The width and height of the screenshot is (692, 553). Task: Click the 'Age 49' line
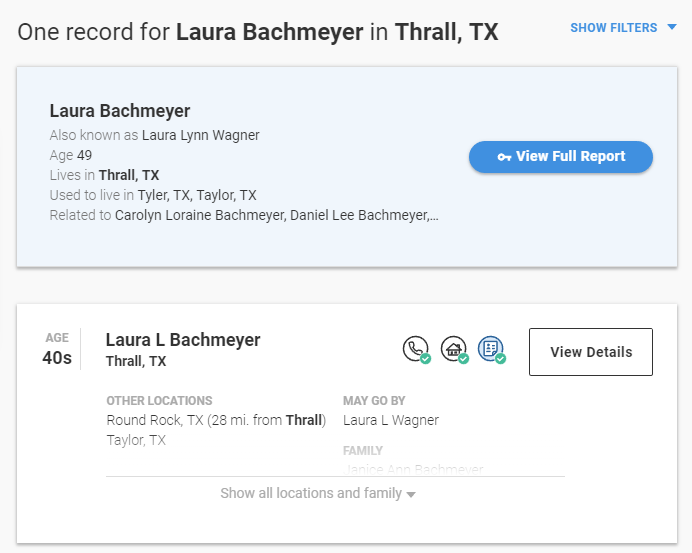click(x=71, y=155)
